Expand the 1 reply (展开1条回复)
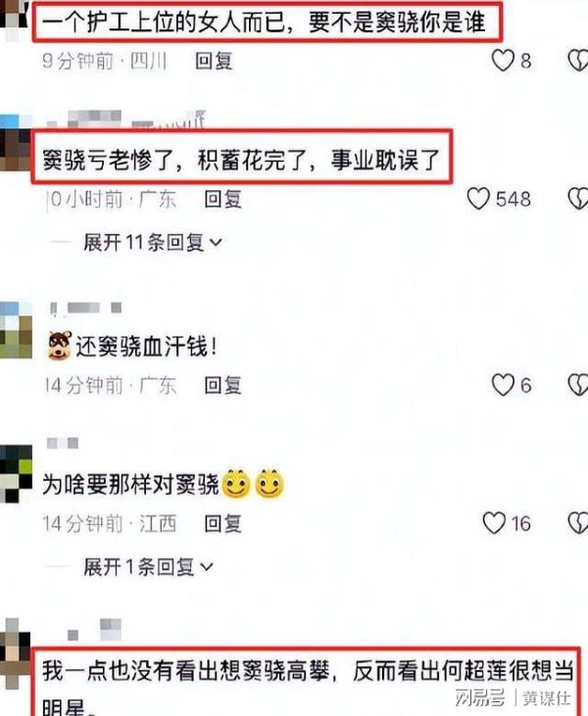Image resolution: width=588 pixels, height=716 pixels. 148,567
